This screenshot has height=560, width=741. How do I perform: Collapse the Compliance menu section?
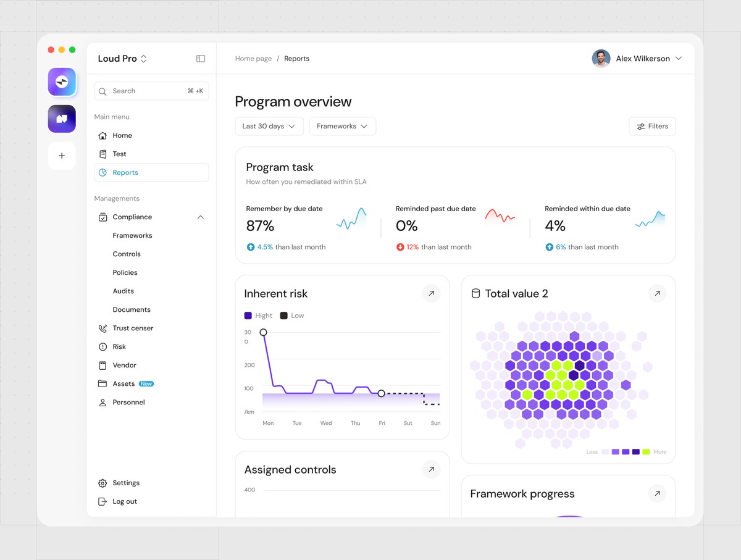pyautogui.click(x=201, y=217)
